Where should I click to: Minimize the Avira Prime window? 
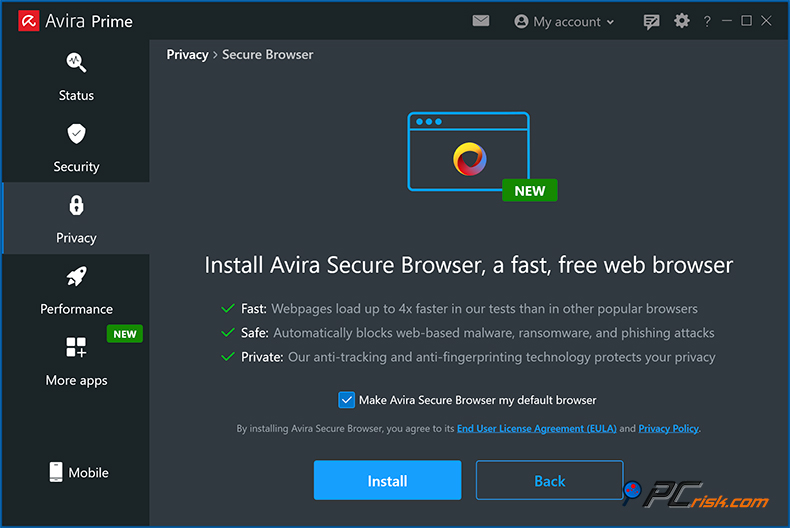pyautogui.click(x=727, y=21)
